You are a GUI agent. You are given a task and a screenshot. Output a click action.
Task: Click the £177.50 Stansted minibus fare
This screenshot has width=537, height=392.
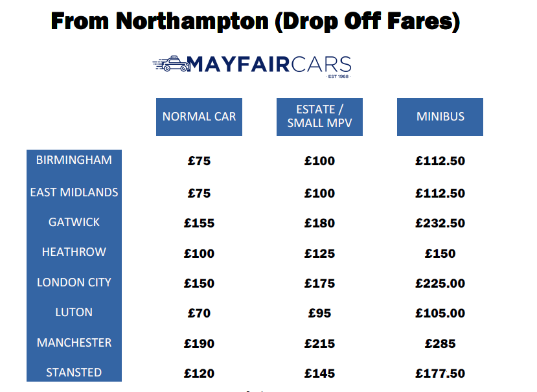(440, 373)
